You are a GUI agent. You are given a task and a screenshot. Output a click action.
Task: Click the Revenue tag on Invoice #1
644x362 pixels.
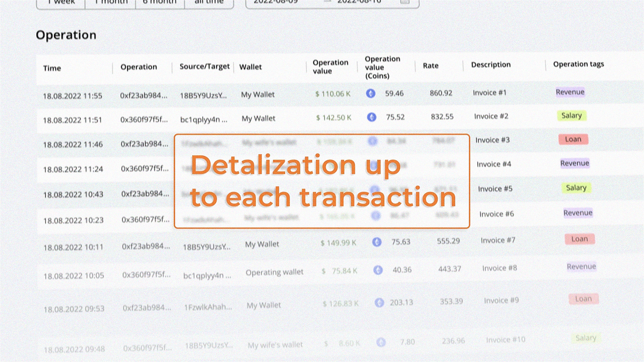coord(570,92)
